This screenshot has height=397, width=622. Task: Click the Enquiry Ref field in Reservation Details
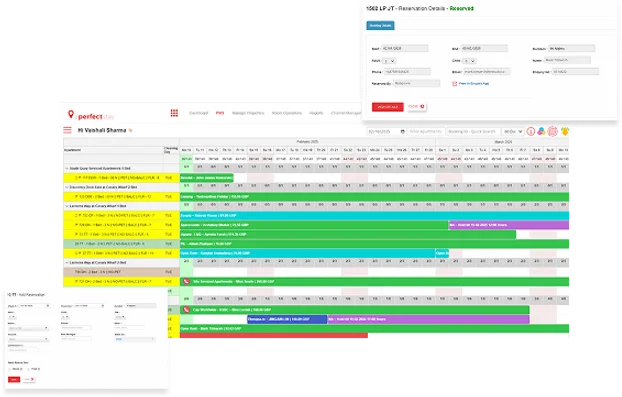coord(575,72)
